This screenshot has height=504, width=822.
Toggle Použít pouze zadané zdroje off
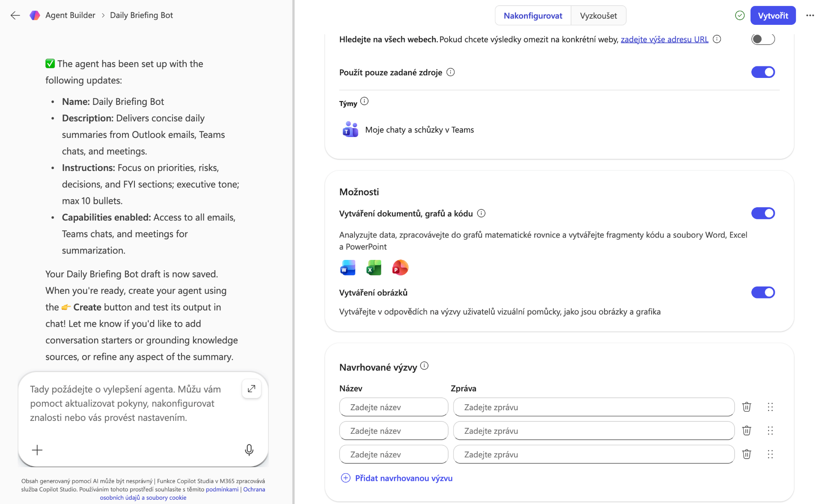pos(763,72)
